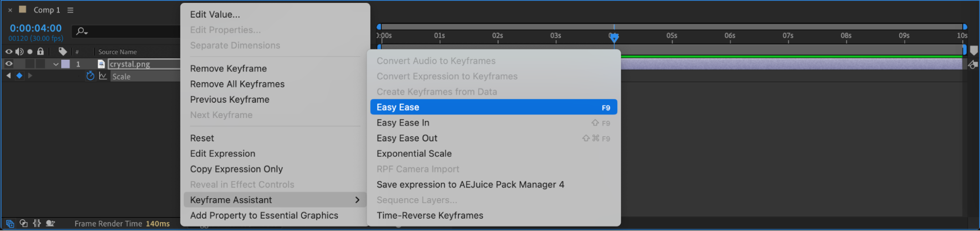Screen dimensions: 980x231
Task: Click the current timecode 0:00:04:00
Action: (36, 28)
